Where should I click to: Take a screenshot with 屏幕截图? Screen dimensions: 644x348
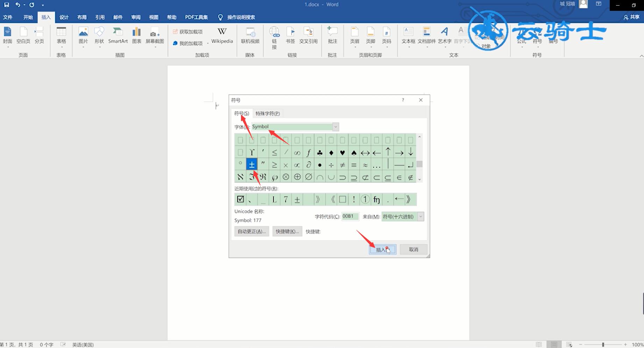(x=155, y=37)
